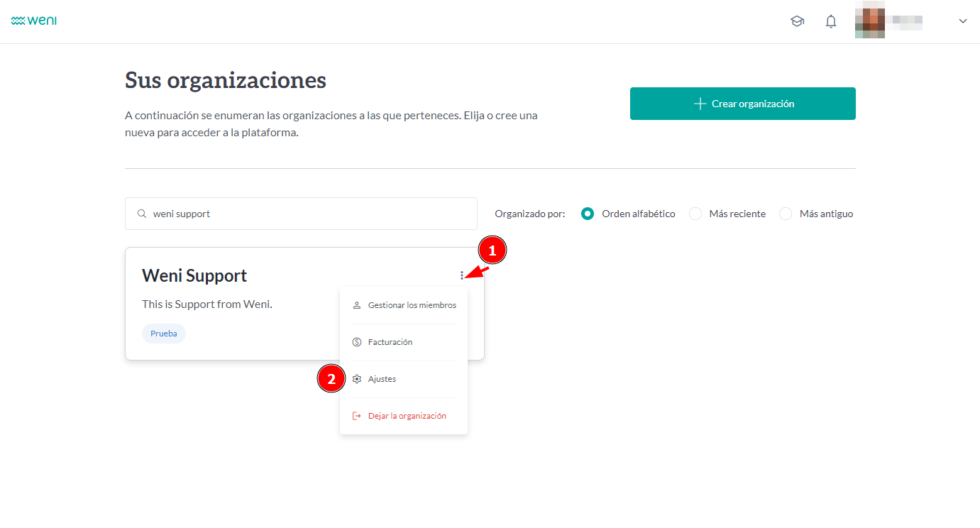Select Gestionar los miembros from the menu
This screenshot has width=980, height=528.
click(x=412, y=304)
